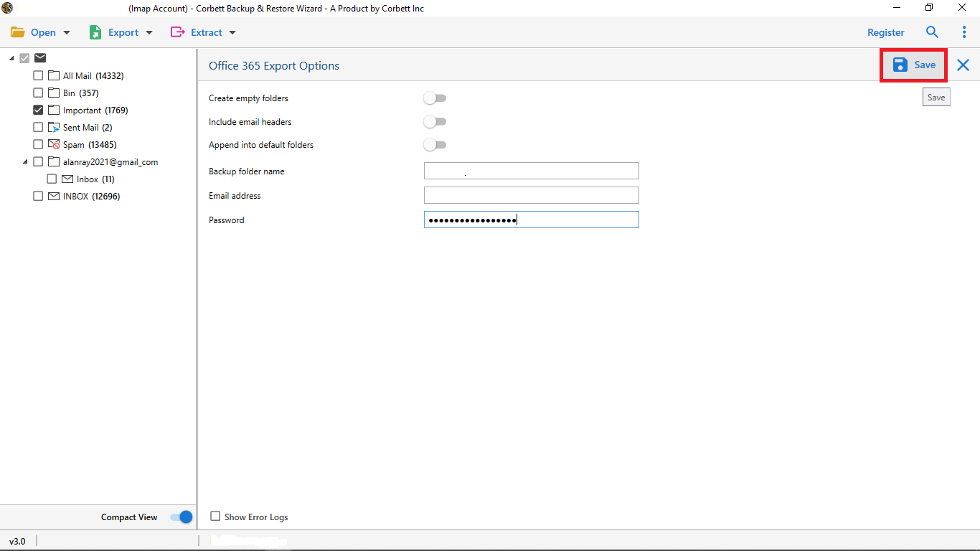Select the INBOX (12696) label

[x=91, y=196]
